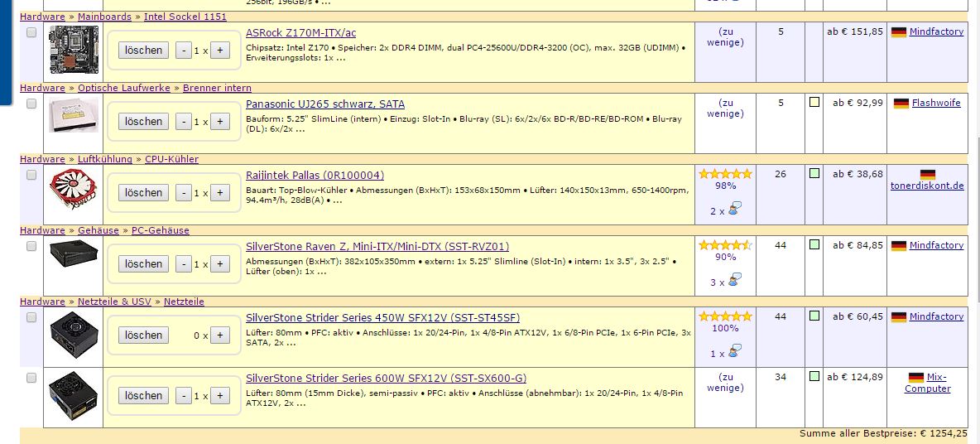Open the Intel Sockel 1151 breadcrumb
Image resolution: width=980 pixels, height=444 pixels.
point(185,17)
